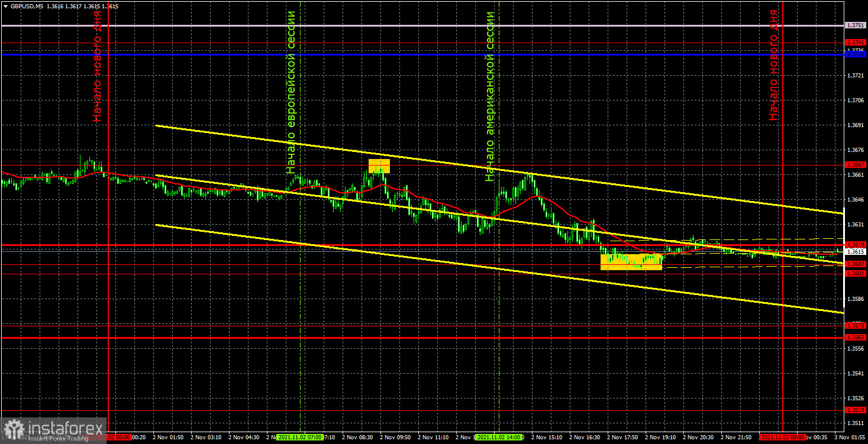
Task: Click the red 1.3563 price label
Action: [856, 337]
